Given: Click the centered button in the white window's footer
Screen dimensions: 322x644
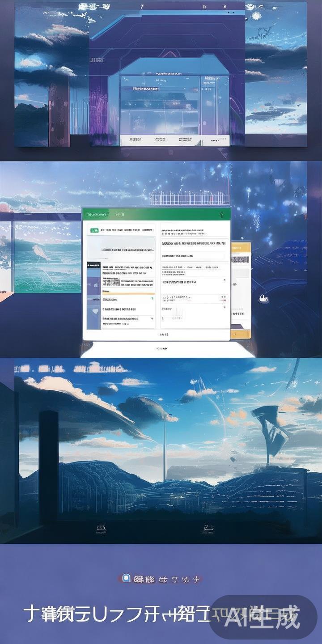Looking at the screenshot, I should pos(164,334).
